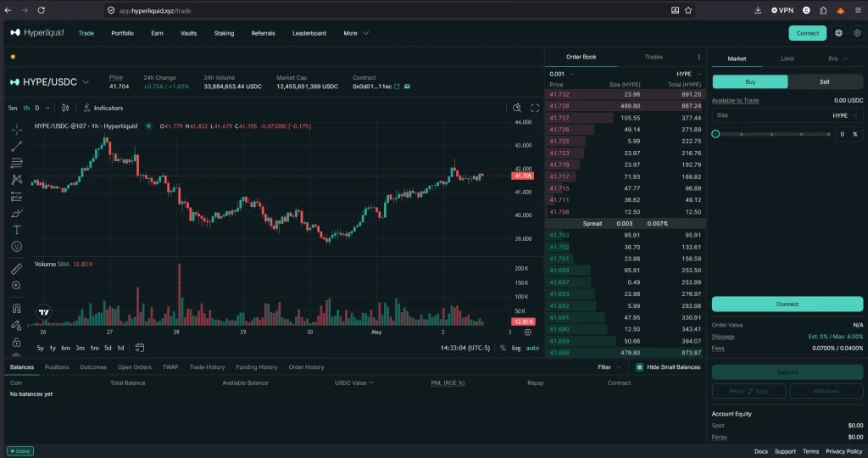Open the chart go-to-date calendar
The height and width of the screenshot is (458, 868).
tap(140, 348)
